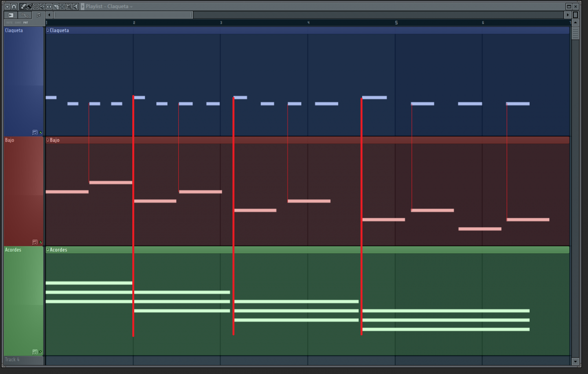Click the vertical scrollbar down arrow
Image resolution: width=588 pixels, height=374 pixels.
point(575,361)
